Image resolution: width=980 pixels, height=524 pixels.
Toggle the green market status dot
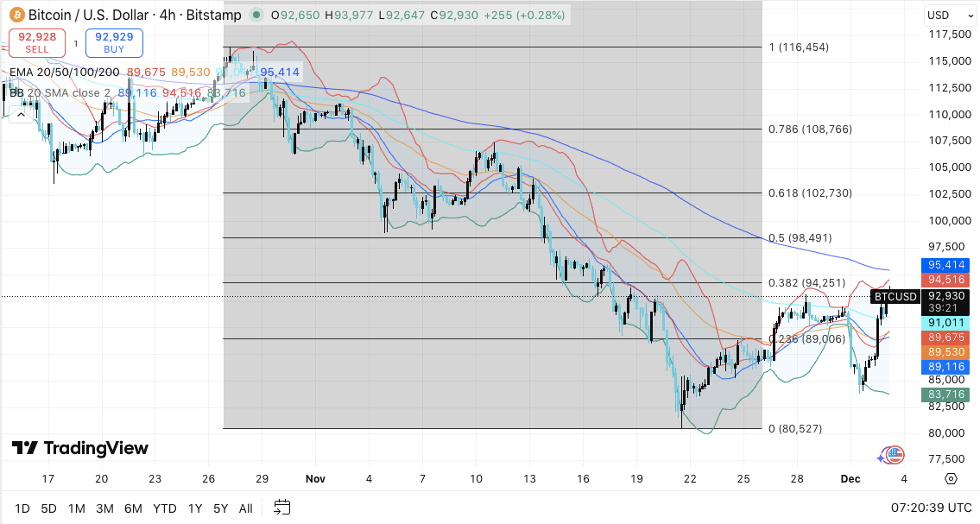point(256,15)
